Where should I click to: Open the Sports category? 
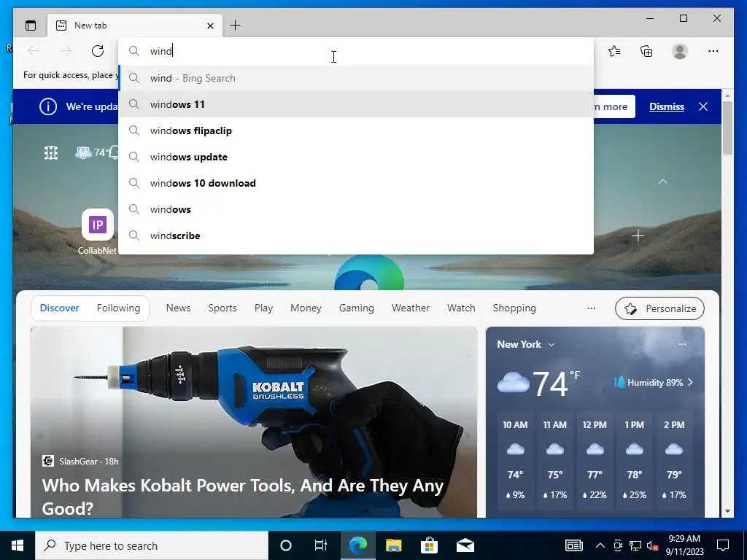pos(222,308)
